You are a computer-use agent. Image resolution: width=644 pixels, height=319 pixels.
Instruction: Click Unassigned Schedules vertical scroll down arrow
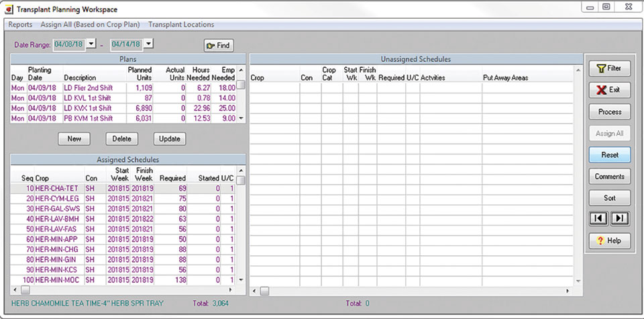(x=578, y=281)
